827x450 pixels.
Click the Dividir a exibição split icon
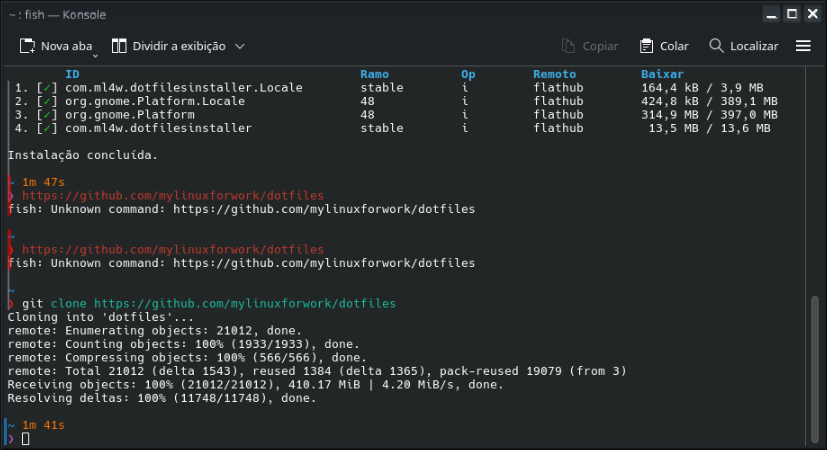tap(119, 46)
